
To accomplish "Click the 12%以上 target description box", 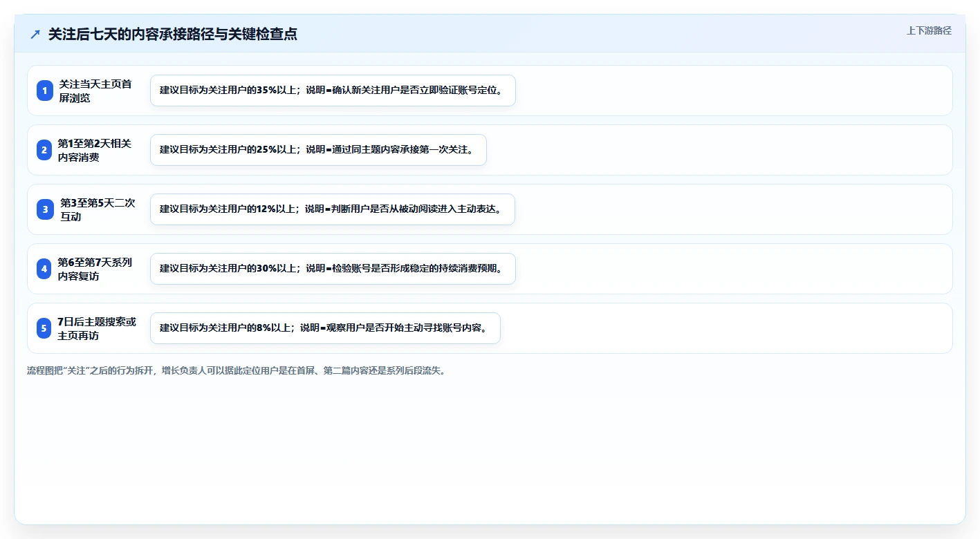I will (x=333, y=209).
